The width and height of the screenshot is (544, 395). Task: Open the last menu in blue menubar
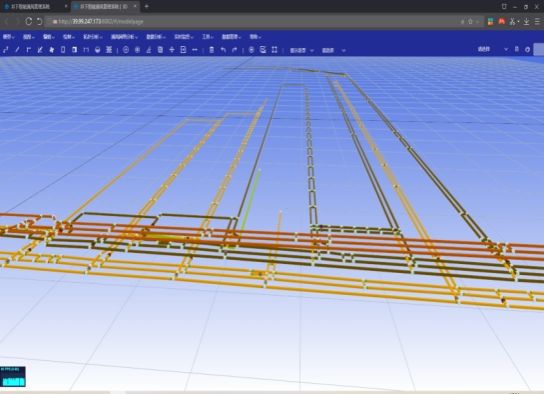click(255, 37)
